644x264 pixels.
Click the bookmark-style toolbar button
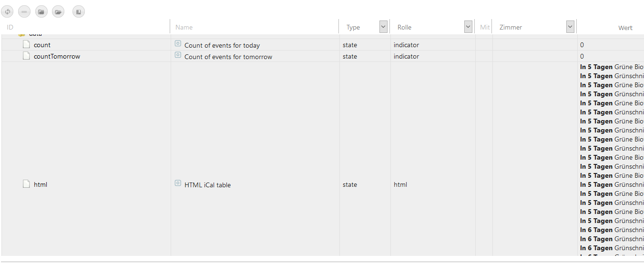click(x=79, y=11)
